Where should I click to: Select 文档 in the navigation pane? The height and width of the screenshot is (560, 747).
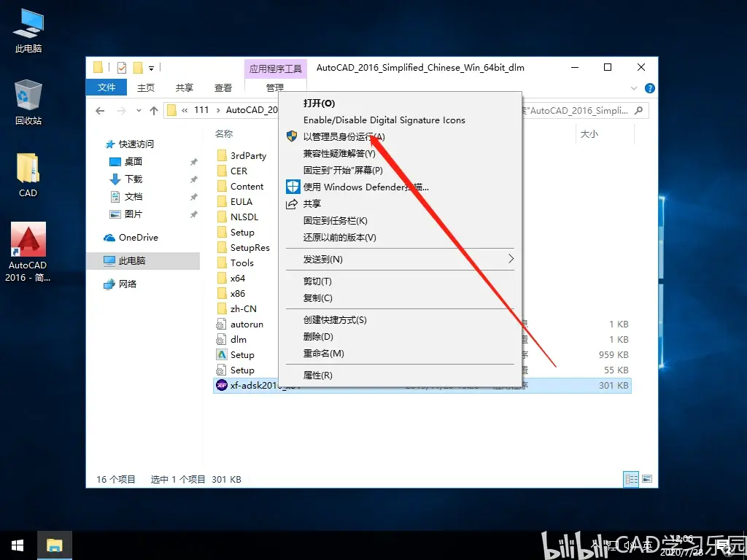click(x=133, y=197)
